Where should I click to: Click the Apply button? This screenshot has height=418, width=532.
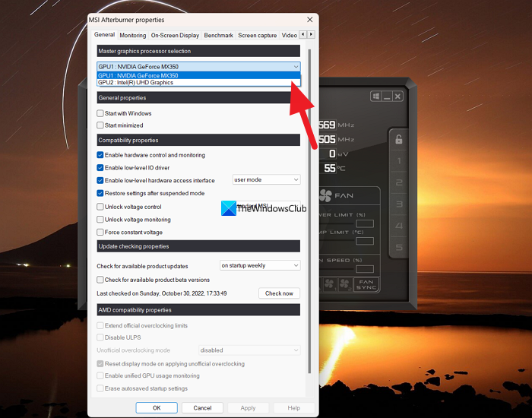pos(248,408)
